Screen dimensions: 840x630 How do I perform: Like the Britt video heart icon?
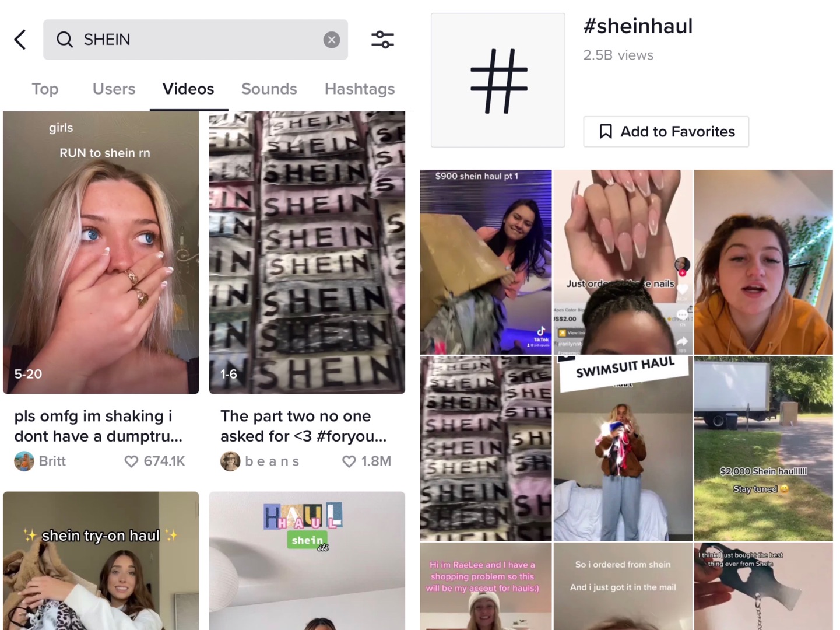(131, 461)
